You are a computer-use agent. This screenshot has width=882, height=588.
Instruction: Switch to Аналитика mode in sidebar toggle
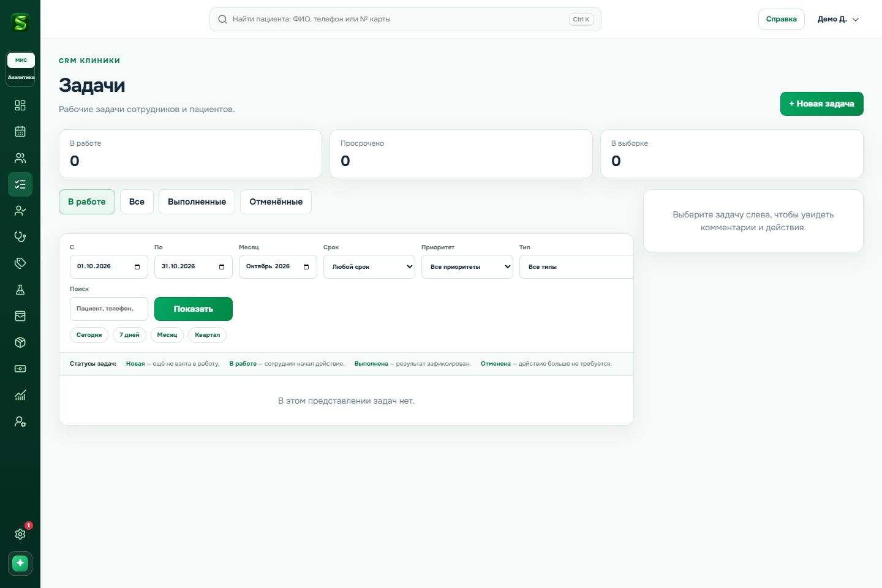pyautogui.click(x=21, y=77)
